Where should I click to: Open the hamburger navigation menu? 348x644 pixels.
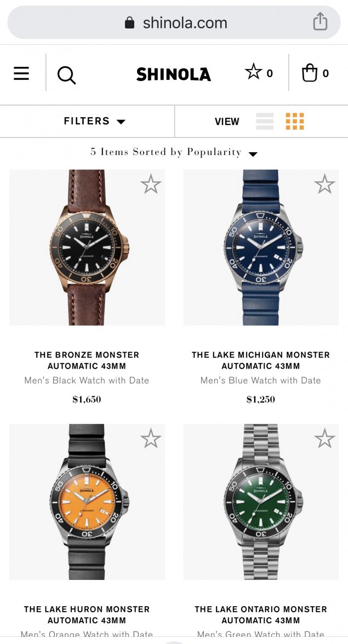tap(21, 73)
